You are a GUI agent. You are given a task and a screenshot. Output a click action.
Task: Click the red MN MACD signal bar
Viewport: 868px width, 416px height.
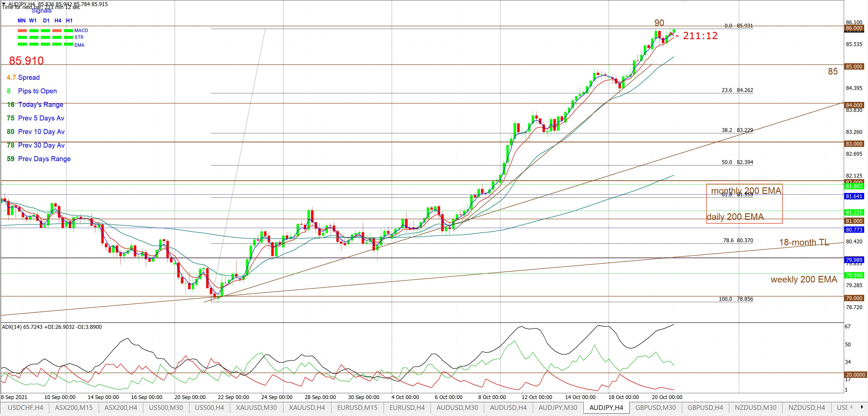[22, 31]
